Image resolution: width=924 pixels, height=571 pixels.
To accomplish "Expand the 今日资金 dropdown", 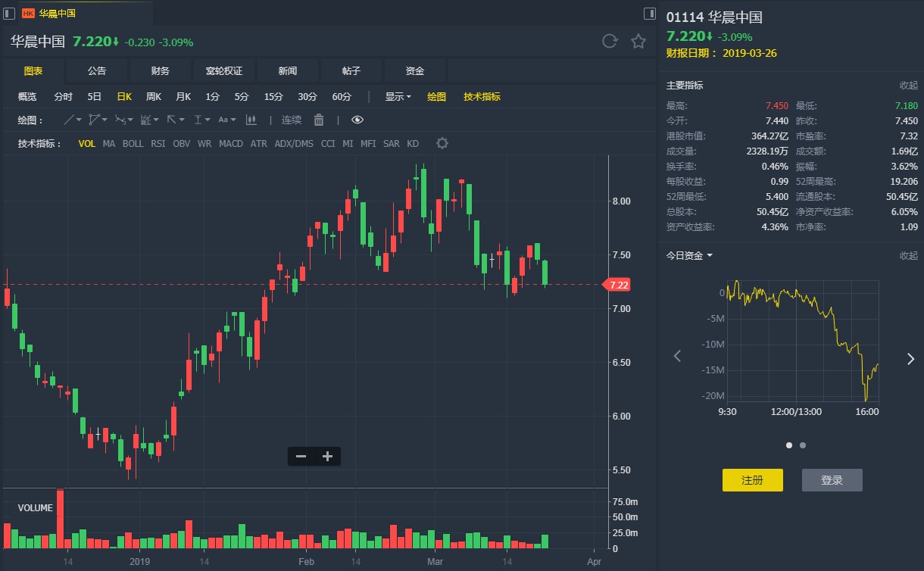I will click(689, 256).
